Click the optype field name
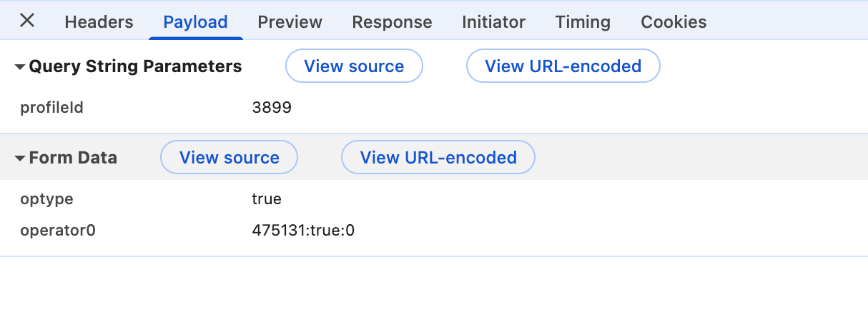The width and height of the screenshot is (868, 327). (46, 199)
